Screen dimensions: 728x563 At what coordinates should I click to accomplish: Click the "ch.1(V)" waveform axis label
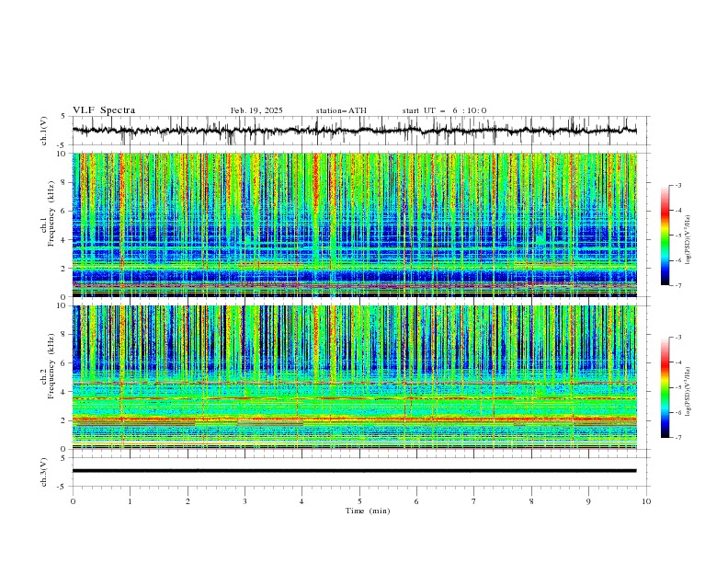(44, 131)
